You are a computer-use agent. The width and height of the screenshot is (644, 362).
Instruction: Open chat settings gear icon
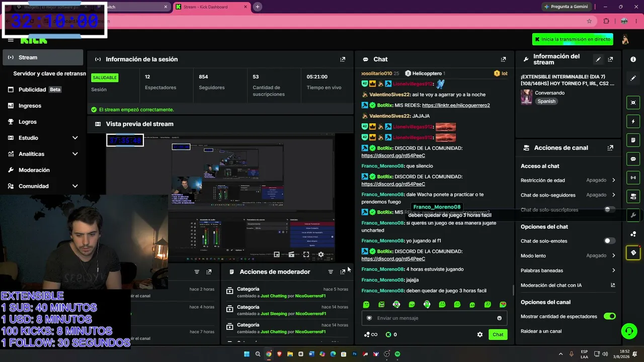[480, 334]
